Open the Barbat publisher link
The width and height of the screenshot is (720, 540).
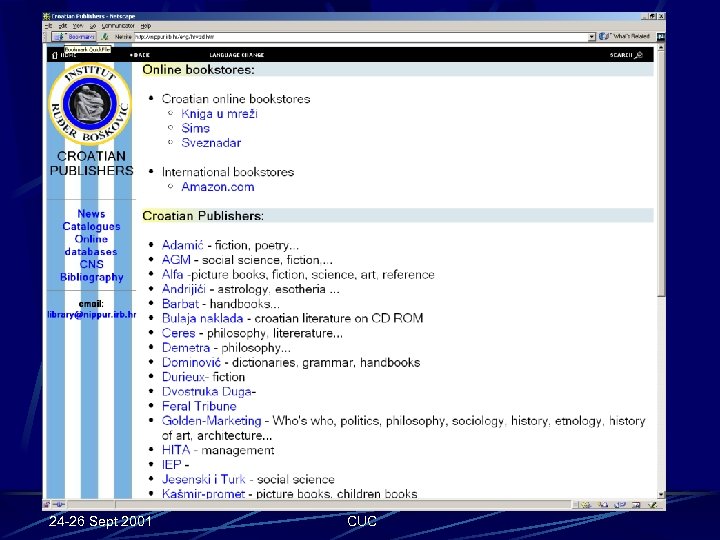click(x=180, y=304)
